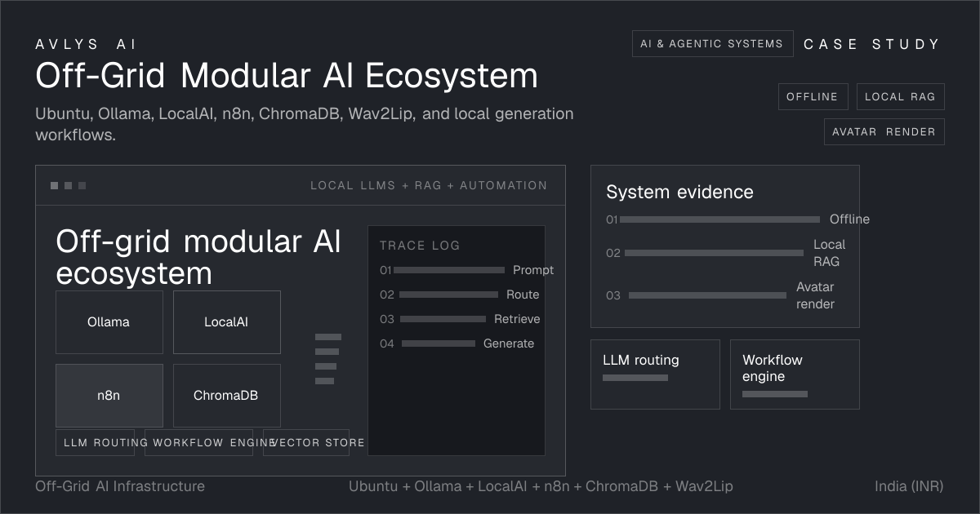Select evidence row 02 Local RAG
Viewport: 980px width, 514px height.
point(725,253)
